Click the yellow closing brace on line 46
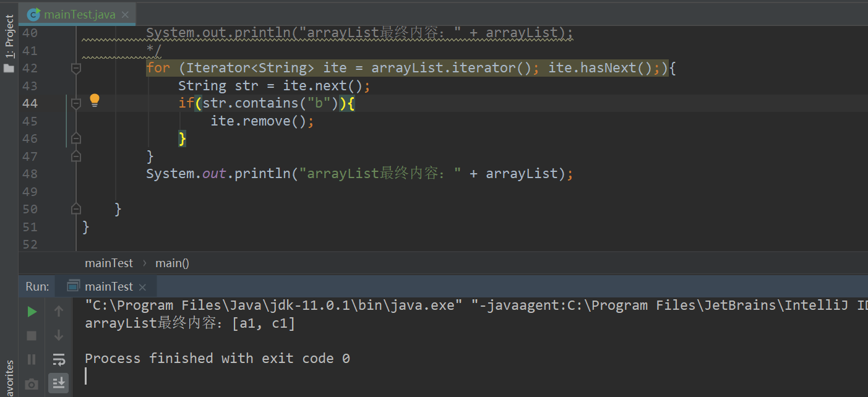This screenshot has width=868, height=397. click(x=182, y=139)
